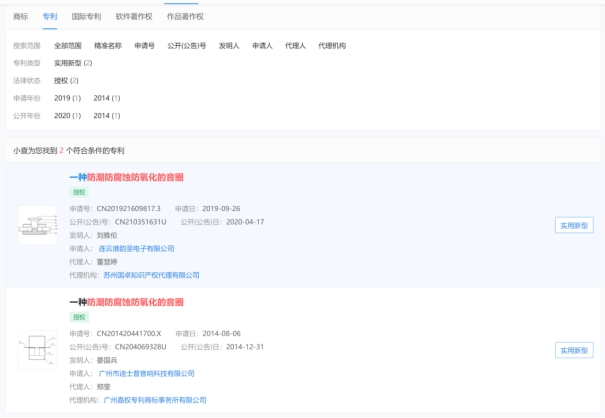Viewport: 605px width, 418px height.
Task: Set the search scope to 代理机构
Action: (332, 46)
